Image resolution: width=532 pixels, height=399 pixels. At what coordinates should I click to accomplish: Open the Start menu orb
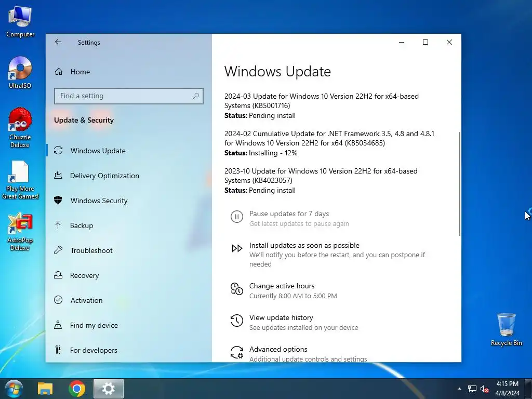14,389
